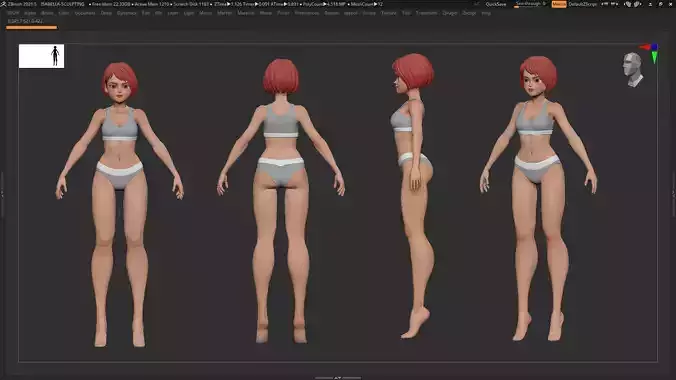Open the Stroke menu
The image size is (676, 380).
tap(369, 13)
